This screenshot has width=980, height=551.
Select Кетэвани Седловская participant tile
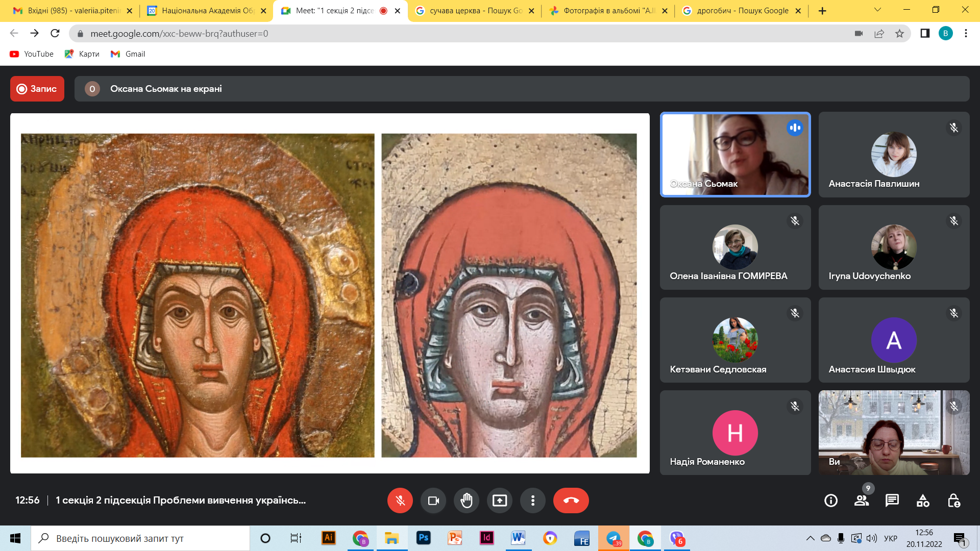click(x=736, y=340)
